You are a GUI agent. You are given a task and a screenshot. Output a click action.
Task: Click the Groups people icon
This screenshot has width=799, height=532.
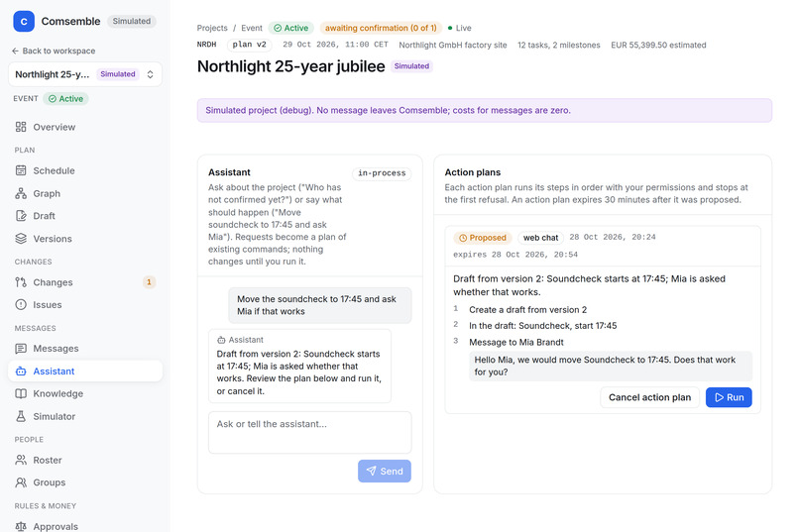(21, 482)
